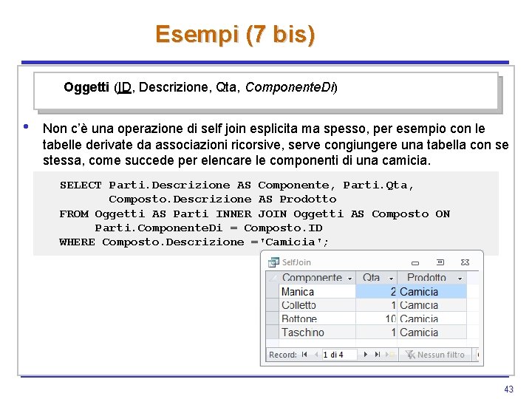Click the 'Prodotto' column header text

point(426,278)
